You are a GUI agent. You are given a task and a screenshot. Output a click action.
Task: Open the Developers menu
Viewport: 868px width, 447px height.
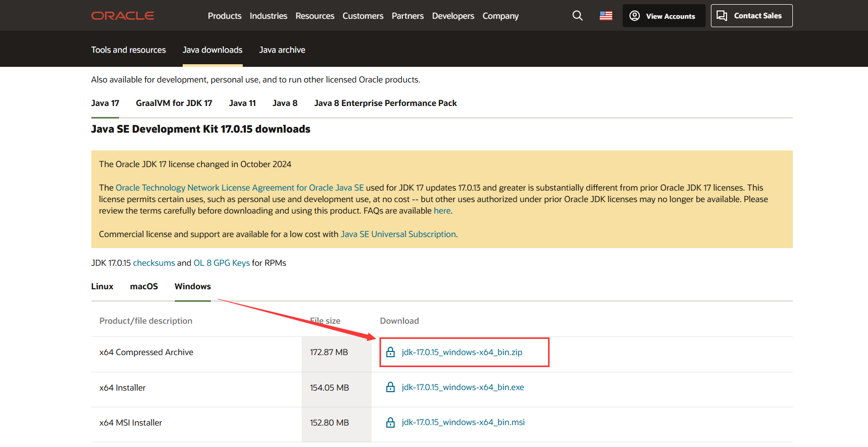[x=453, y=16]
